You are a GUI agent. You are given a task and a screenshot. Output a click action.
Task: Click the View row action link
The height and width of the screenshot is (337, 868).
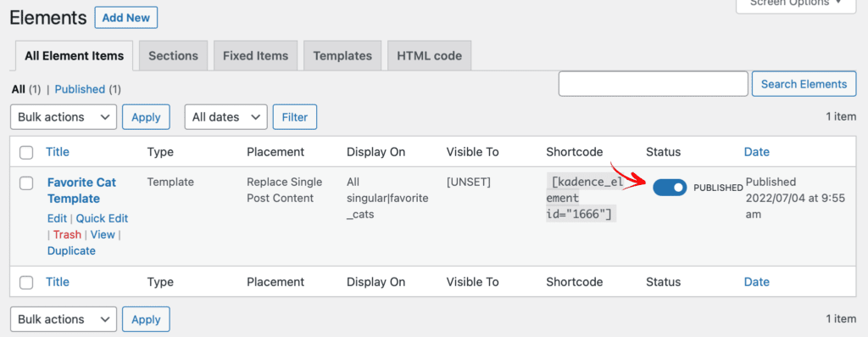pyautogui.click(x=103, y=234)
